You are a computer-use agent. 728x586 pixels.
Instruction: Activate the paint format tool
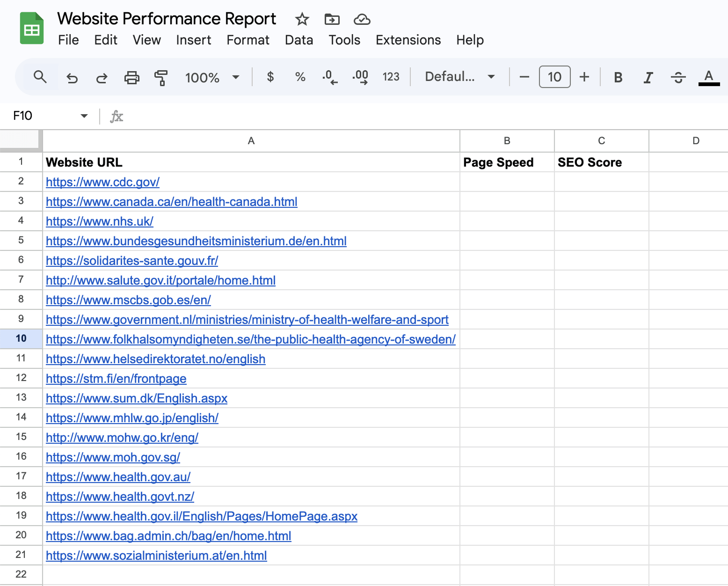tap(161, 77)
